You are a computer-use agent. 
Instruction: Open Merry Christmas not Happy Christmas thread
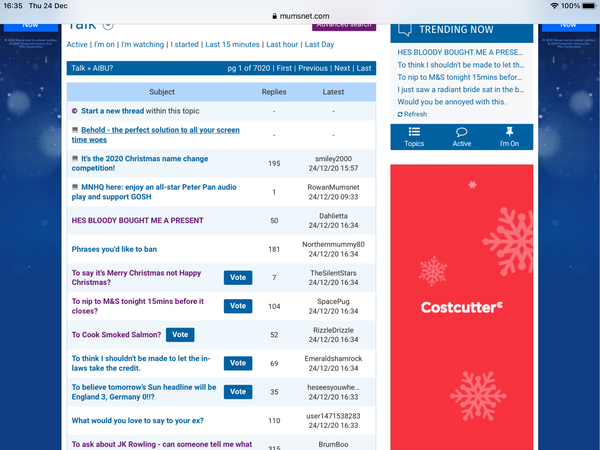136,277
